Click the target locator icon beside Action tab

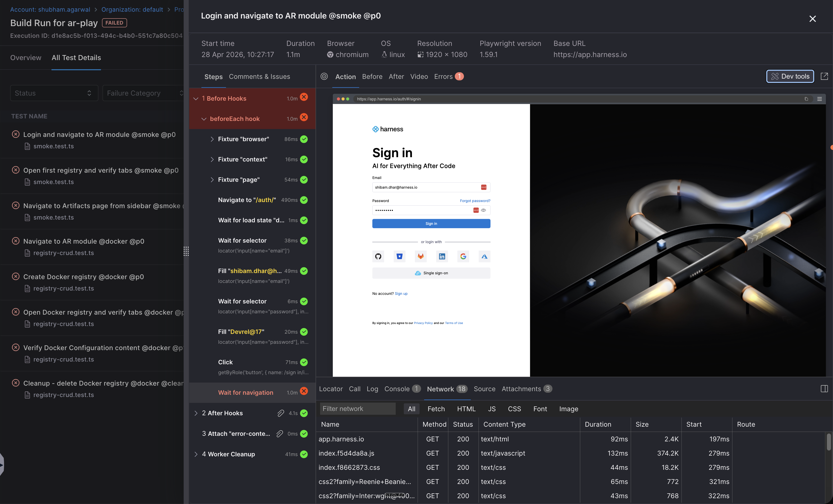[324, 76]
